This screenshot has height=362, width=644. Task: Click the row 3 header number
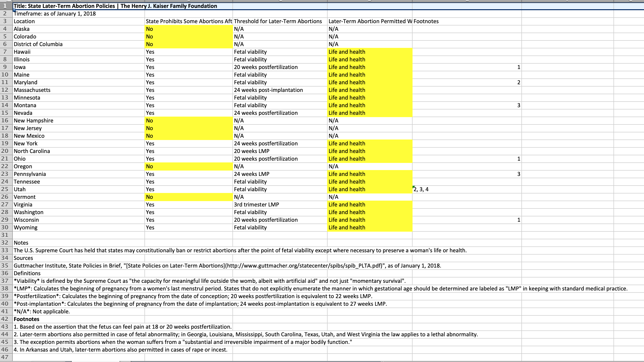6,21
